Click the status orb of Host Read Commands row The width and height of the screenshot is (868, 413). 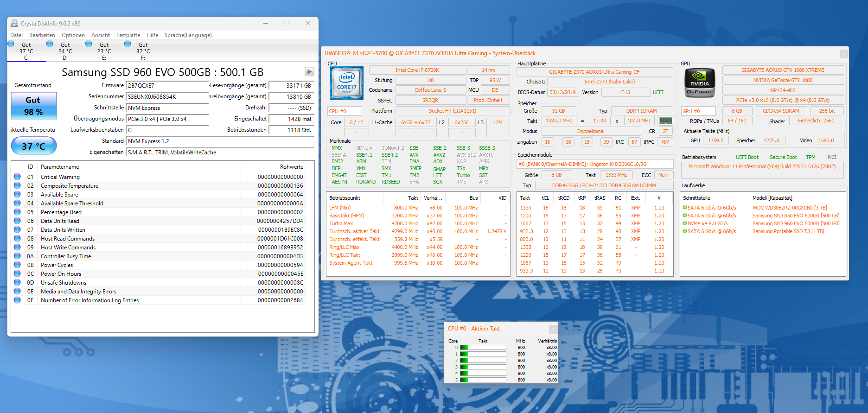(17, 238)
